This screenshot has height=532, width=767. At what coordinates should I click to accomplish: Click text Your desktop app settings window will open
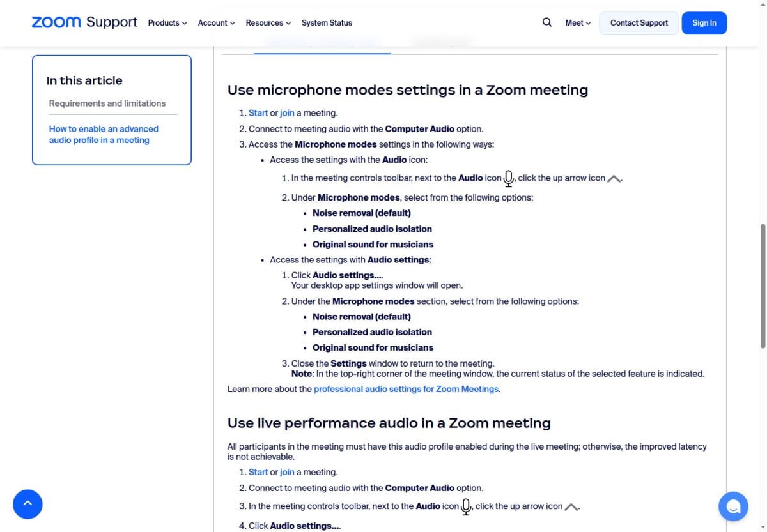pyautogui.click(x=377, y=285)
